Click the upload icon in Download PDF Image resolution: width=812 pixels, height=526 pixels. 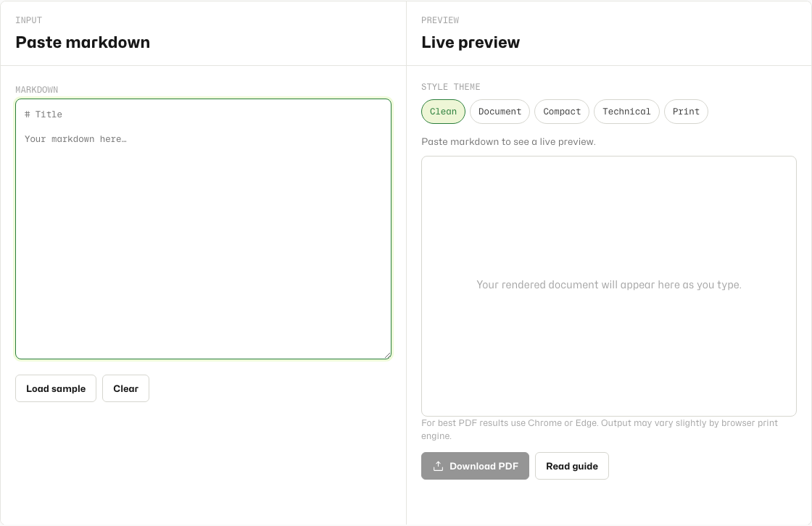(x=438, y=466)
